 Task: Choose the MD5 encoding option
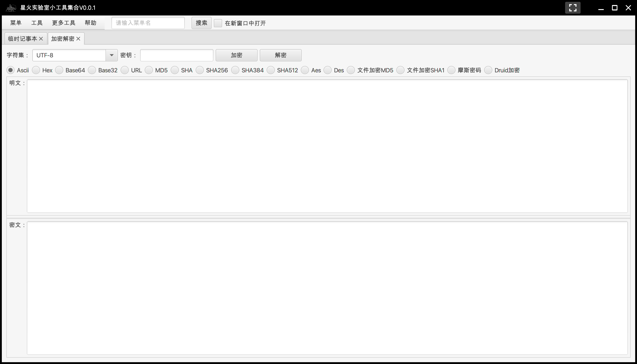coord(149,70)
